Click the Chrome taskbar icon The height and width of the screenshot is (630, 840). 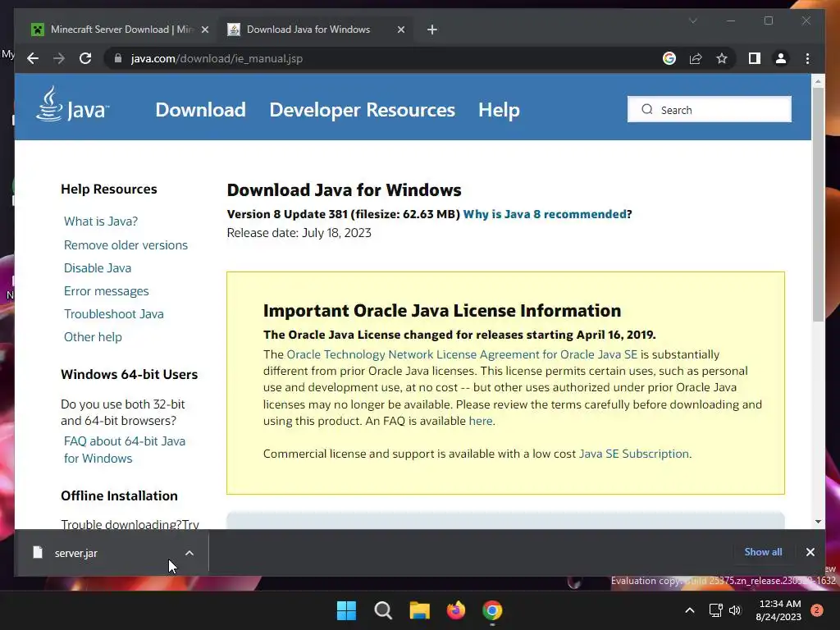(x=492, y=610)
